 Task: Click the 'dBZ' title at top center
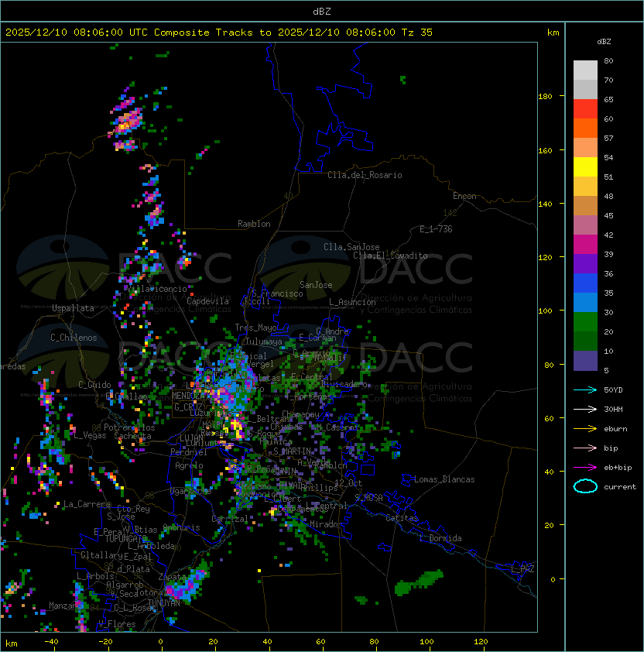(x=322, y=12)
